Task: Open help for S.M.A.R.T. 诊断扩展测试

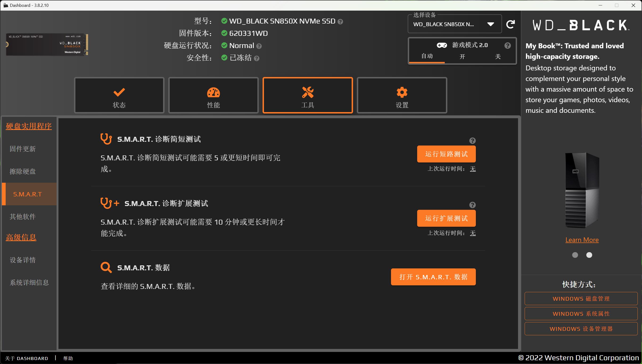Action: [472, 205]
